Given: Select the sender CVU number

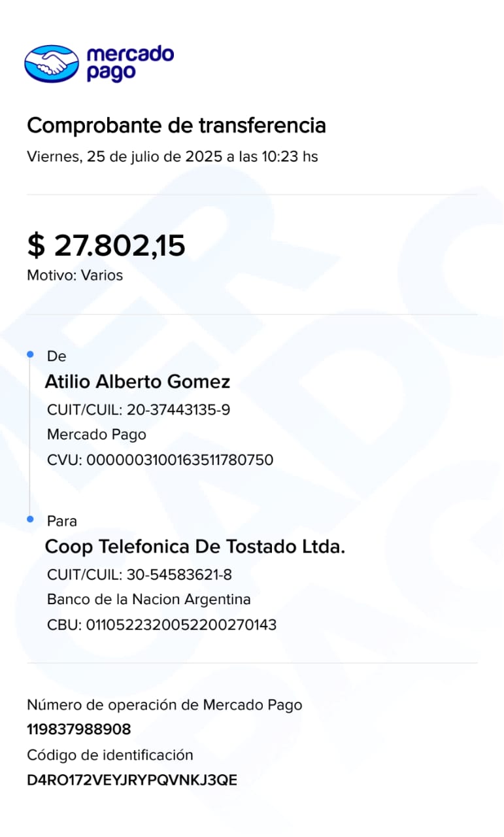Looking at the screenshot, I should pyautogui.click(x=160, y=460).
